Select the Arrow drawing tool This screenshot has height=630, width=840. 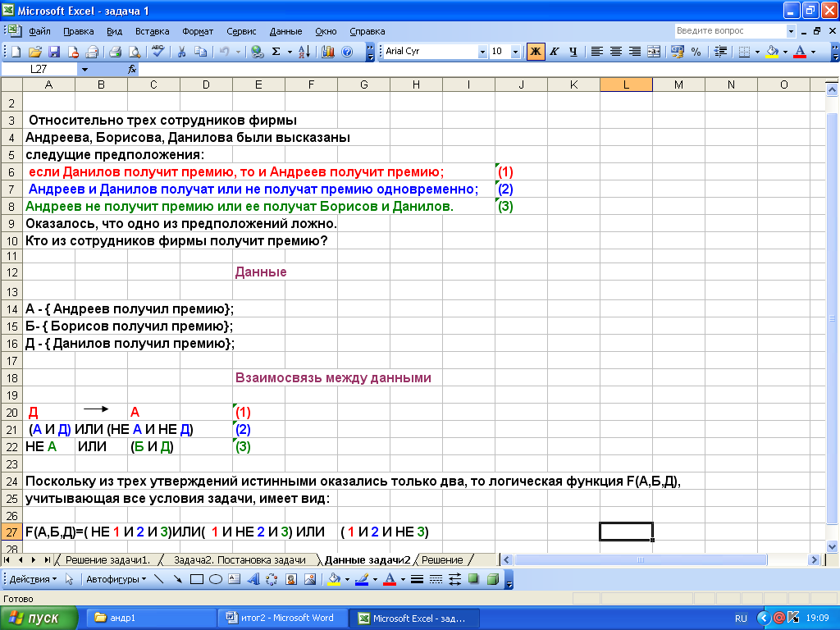(x=177, y=579)
